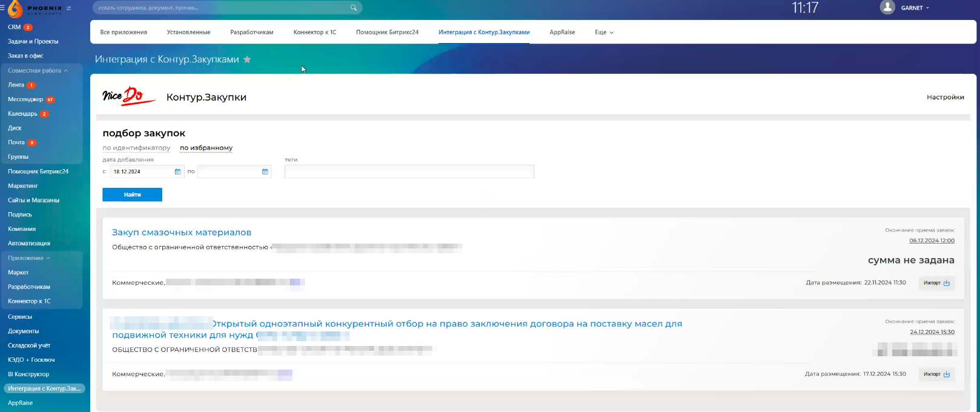
Task: Open Мессенджер in sidebar
Action: (25, 99)
